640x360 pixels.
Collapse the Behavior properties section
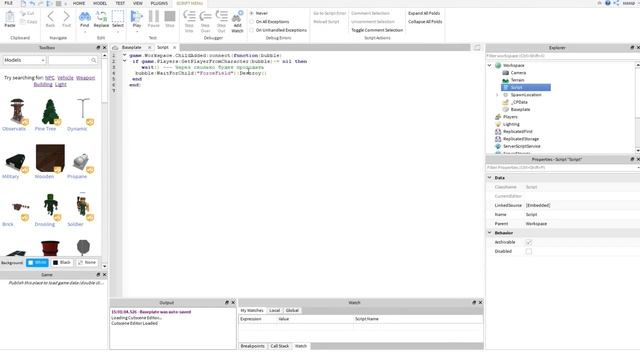click(489, 233)
